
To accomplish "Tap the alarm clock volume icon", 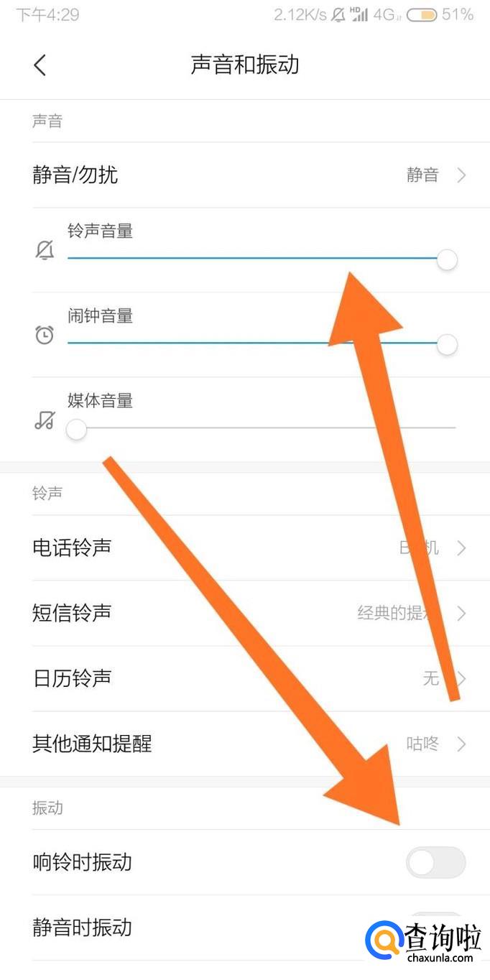I will click(x=45, y=335).
